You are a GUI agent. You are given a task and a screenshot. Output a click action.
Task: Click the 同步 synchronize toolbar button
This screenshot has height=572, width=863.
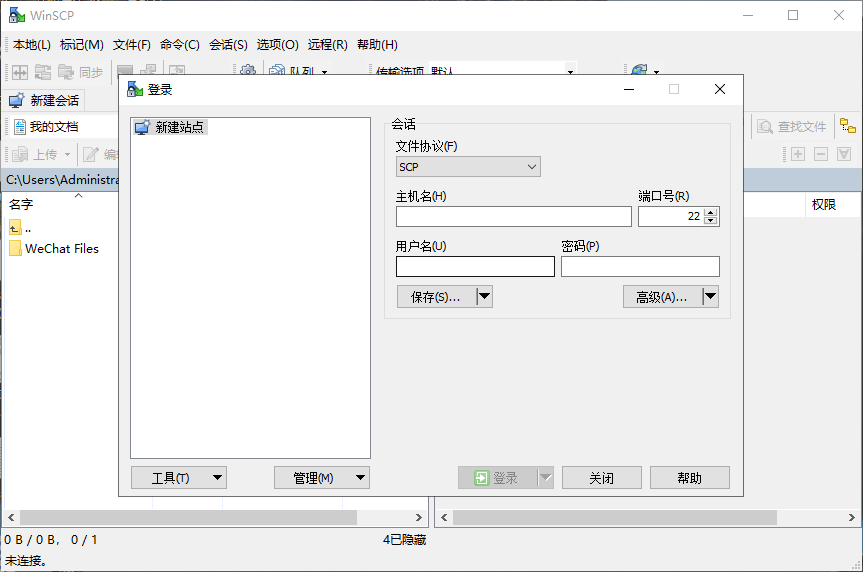tap(80, 72)
